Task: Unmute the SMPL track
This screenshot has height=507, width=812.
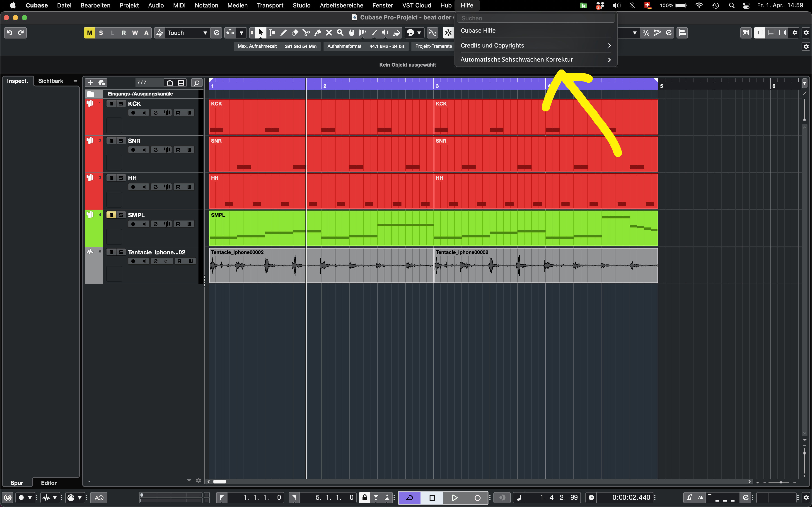Action: pyautogui.click(x=111, y=215)
